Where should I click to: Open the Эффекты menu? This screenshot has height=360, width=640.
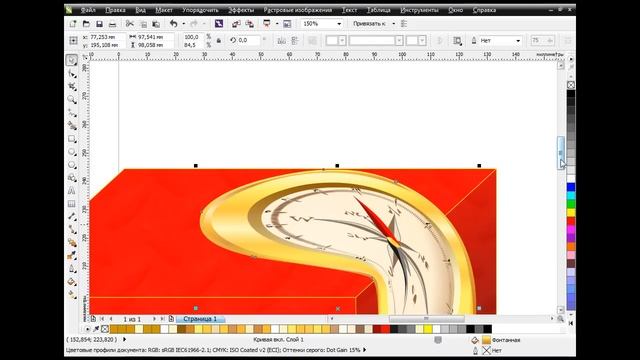[241, 10]
